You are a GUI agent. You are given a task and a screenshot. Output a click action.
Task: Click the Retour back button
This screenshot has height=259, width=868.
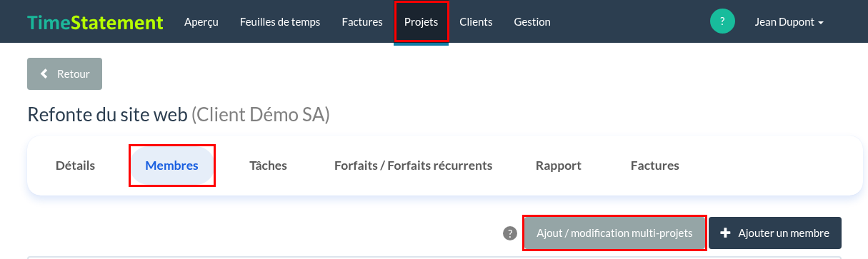(64, 73)
